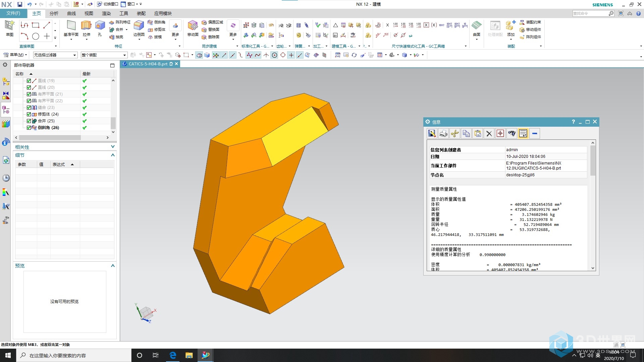Image resolution: width=644 pixels, height=362 pixels.
Task: Click the 表达式 column header
Action: click(x=65, y=165)
